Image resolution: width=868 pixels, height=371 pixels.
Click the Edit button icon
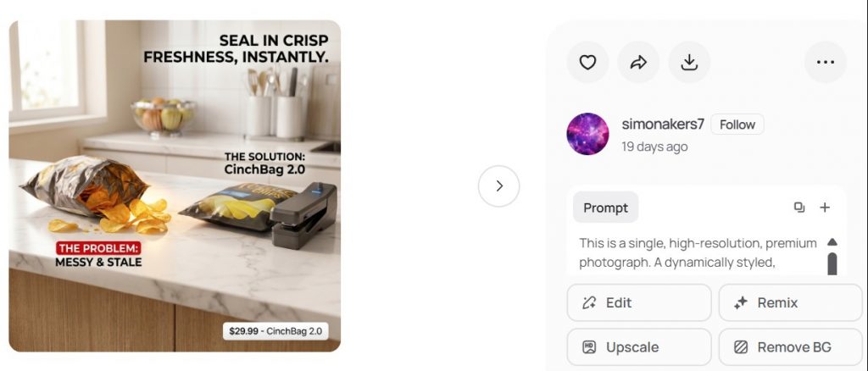pos(589,303)
